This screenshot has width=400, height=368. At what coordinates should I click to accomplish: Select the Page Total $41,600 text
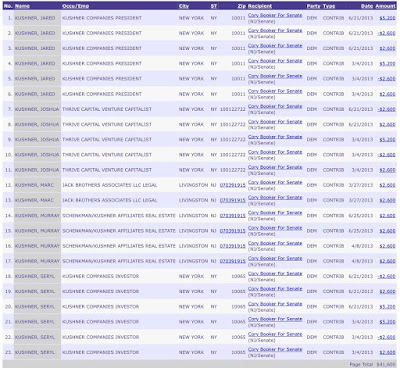tap(373, 364)
